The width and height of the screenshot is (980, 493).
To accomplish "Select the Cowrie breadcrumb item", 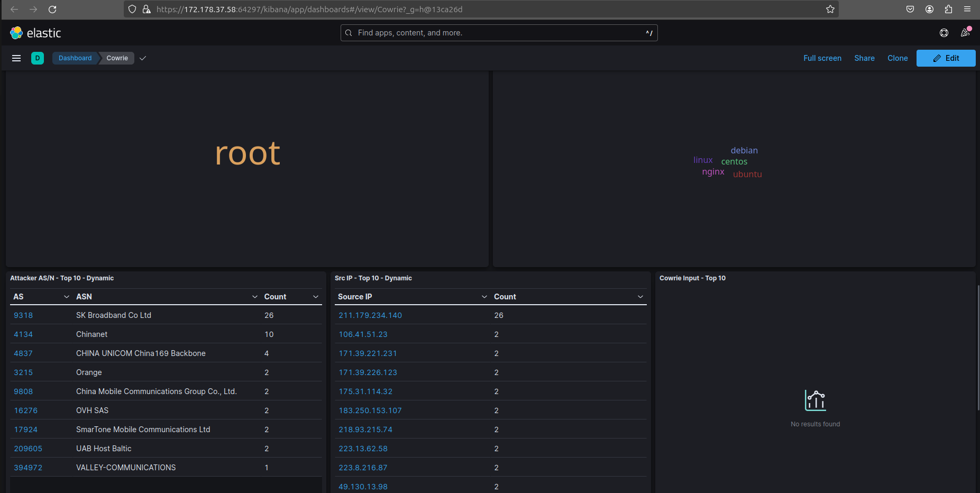I will [x=117, y=58].
